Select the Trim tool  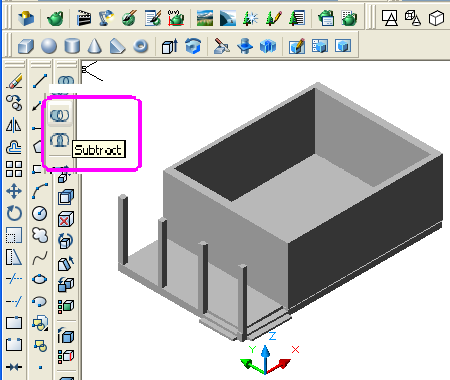(14, 279)
